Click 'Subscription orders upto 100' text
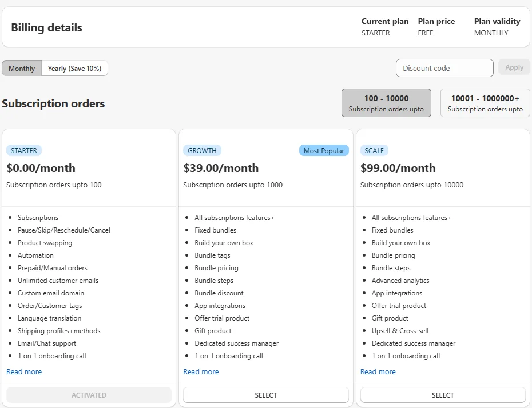This screenshot has height=408, width=532. pyautogui.click(x=54, y=185)
